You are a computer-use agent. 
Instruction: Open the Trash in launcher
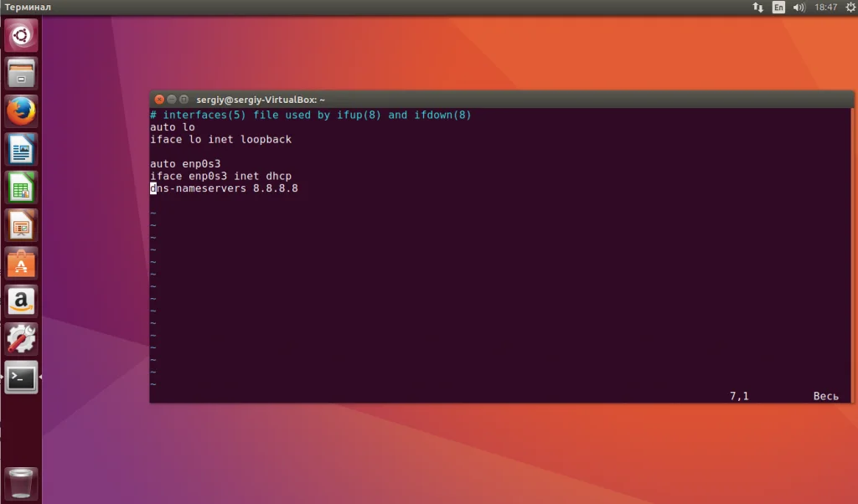[x=21, y=483]
